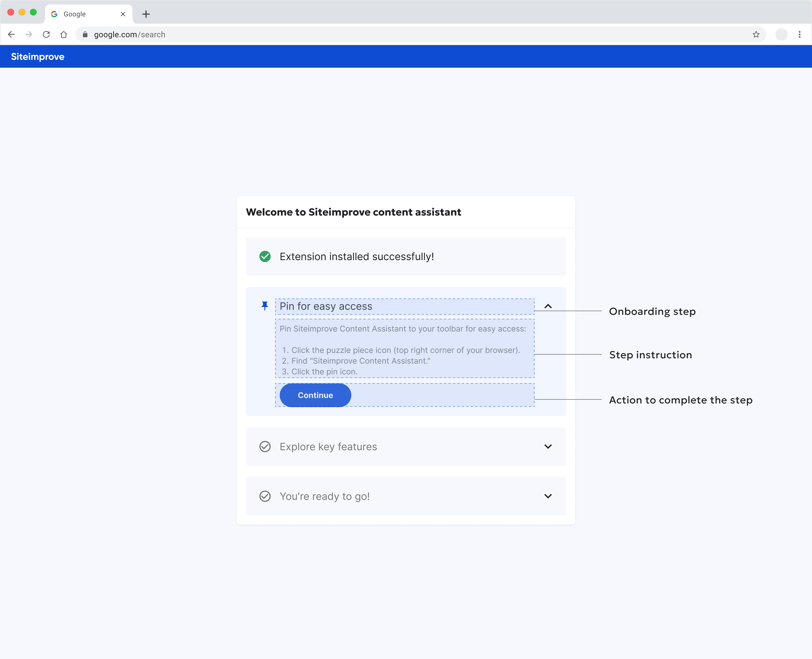
Task: Reload the page with refresh icon
Action: coord(46,35)
